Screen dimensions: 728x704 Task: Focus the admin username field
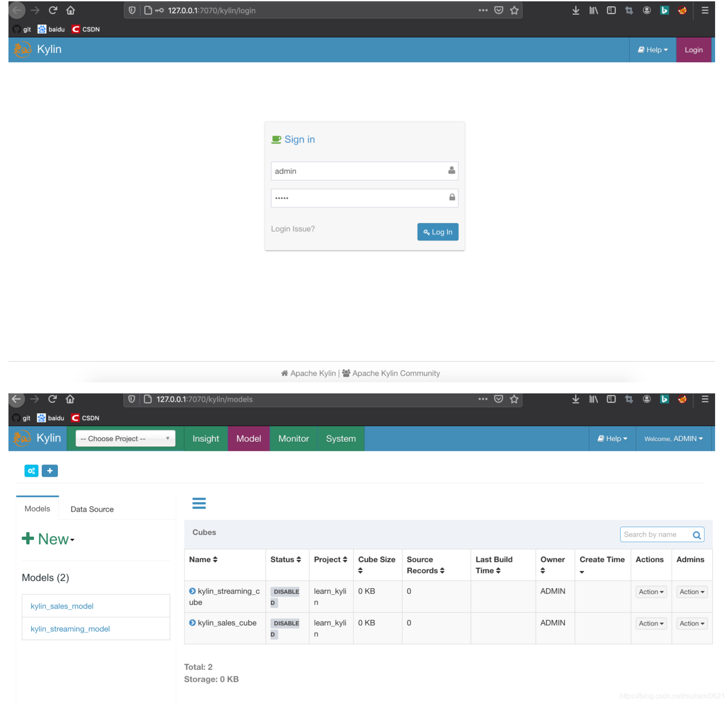coord(364,171)
